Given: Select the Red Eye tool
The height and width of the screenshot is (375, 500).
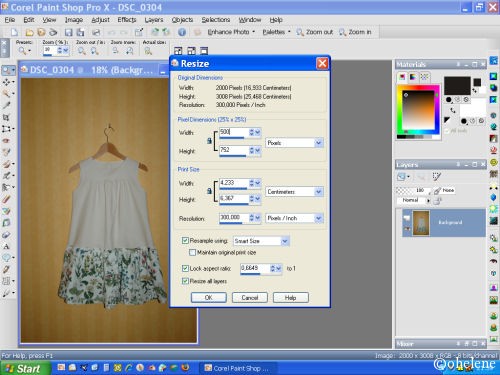Looking at the screenshot, I should (6, 141).
